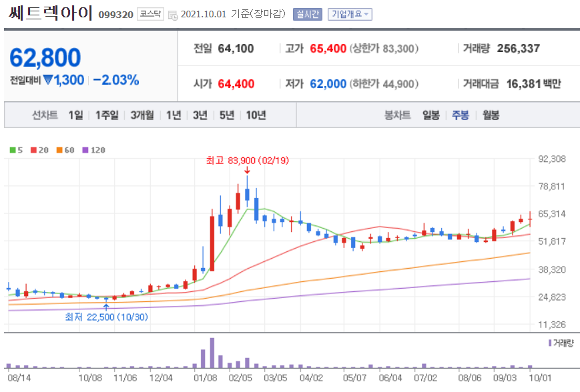Click the 실시간 button
Screen dimensions: 580x392
click(x=308, y=15)
